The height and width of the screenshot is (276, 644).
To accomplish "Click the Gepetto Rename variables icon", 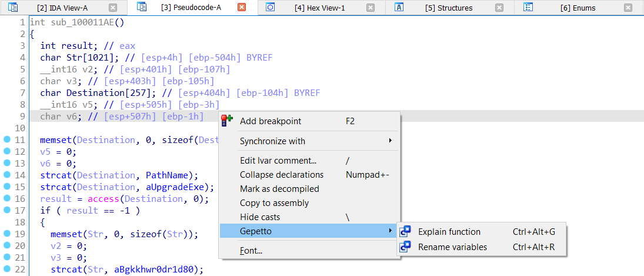I will pos(405,247).
